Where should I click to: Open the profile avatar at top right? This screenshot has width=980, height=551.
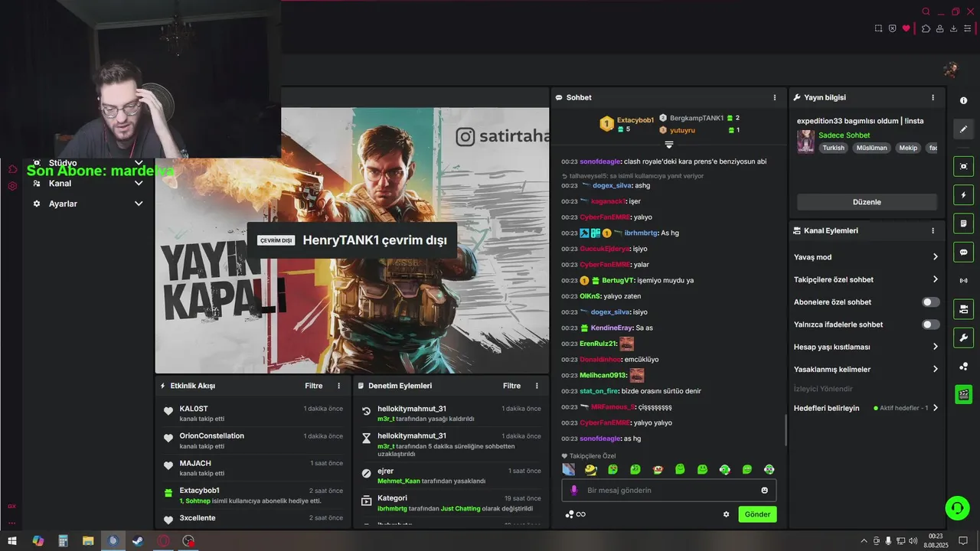coord(951,70)
